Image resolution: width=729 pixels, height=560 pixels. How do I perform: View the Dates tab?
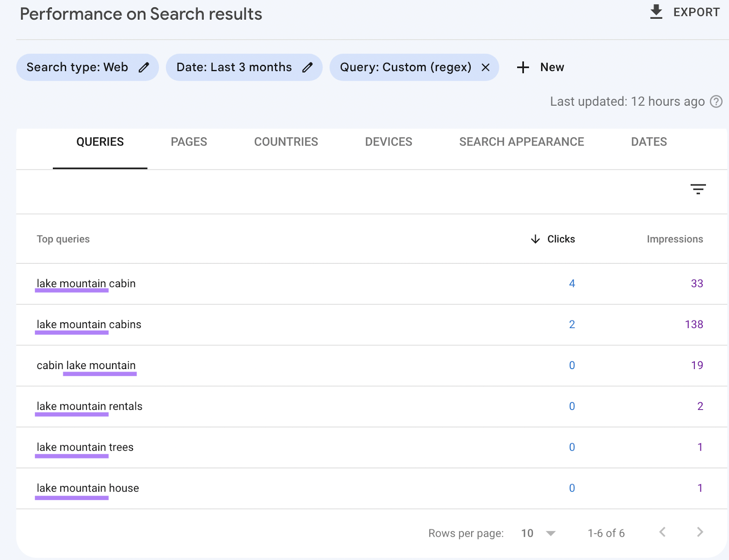(648, 142)
